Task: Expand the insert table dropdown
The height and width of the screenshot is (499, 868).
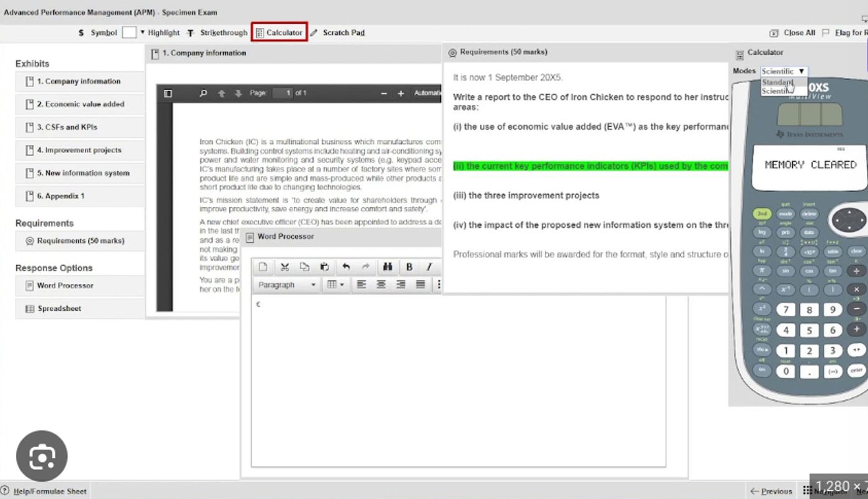Action: [335, 285]
